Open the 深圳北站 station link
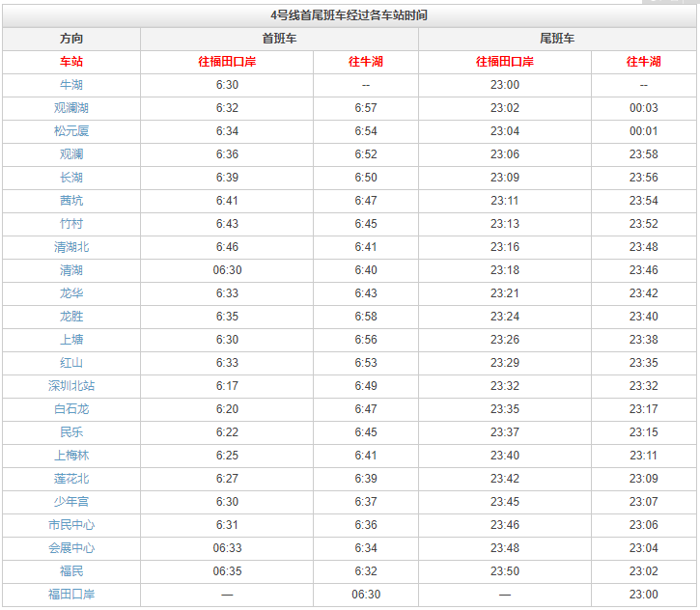This screenshot has width=700, height=610. (x=71, y=386)
